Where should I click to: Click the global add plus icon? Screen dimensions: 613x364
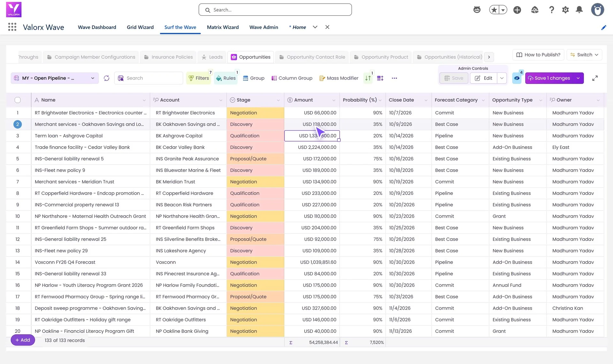click(x=517, y=10)
